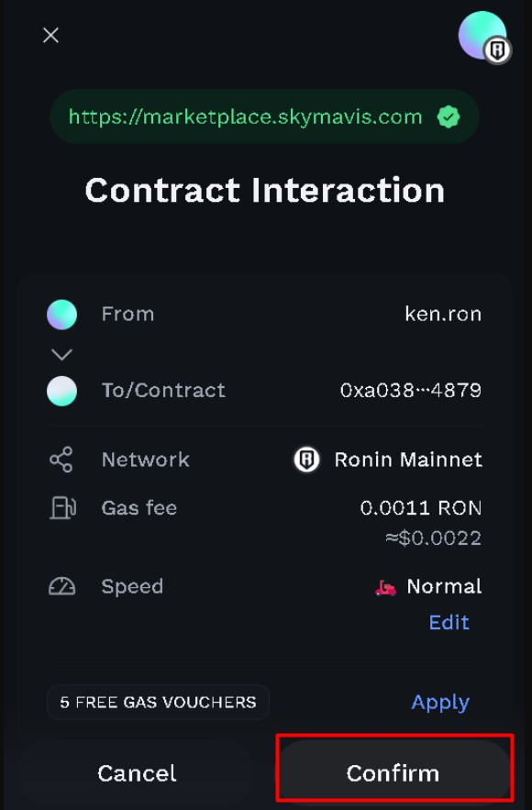The image size is (532, 810).
Task: Click the Ronin Mainnet logo icon
Action: coord(306,460)
